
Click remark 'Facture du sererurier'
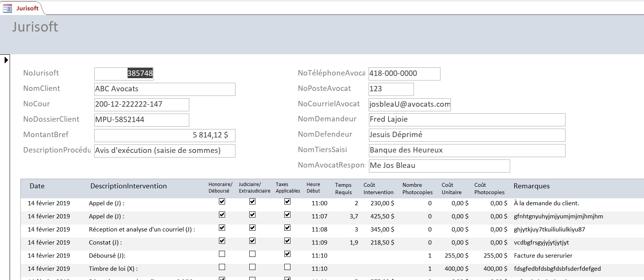543,256
